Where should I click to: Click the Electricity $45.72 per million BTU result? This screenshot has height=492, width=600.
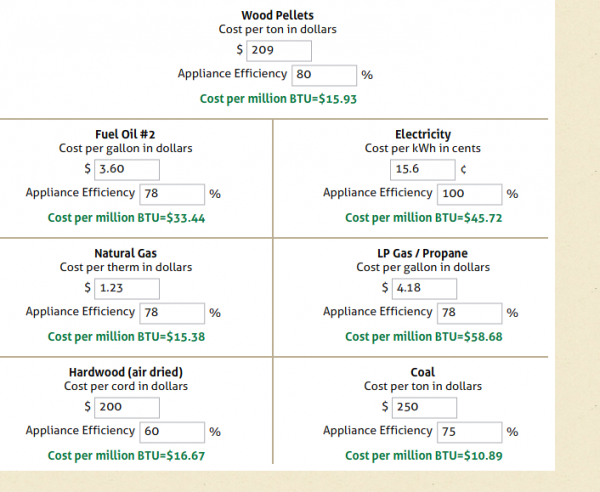(423, 218)
